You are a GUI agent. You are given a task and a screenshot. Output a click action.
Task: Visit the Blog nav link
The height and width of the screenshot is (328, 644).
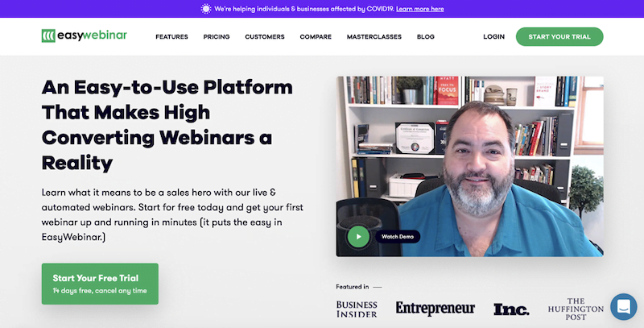pyautogui.click(x=426, y=36)
